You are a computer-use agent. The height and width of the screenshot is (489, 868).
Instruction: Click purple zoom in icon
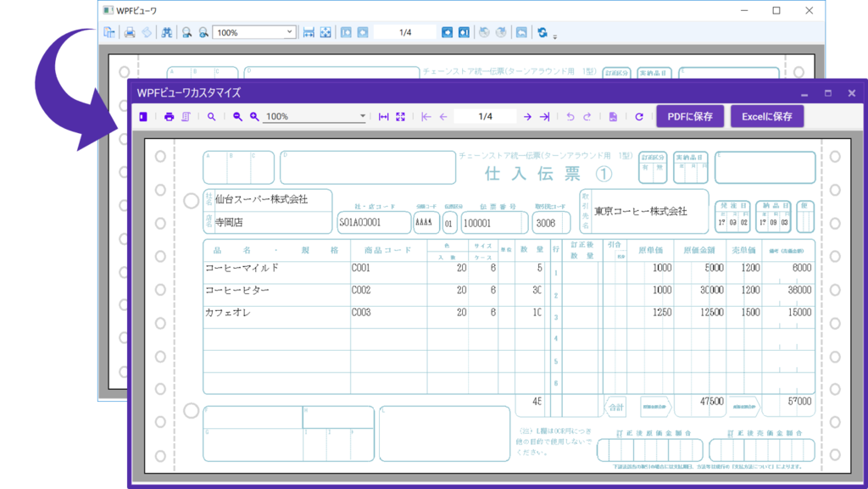coord(254,117)
